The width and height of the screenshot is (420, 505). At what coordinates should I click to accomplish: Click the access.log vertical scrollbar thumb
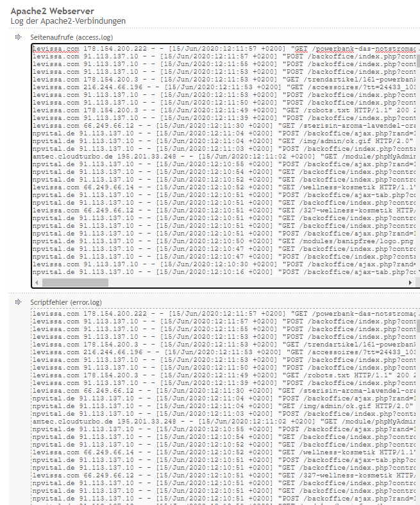418,61
